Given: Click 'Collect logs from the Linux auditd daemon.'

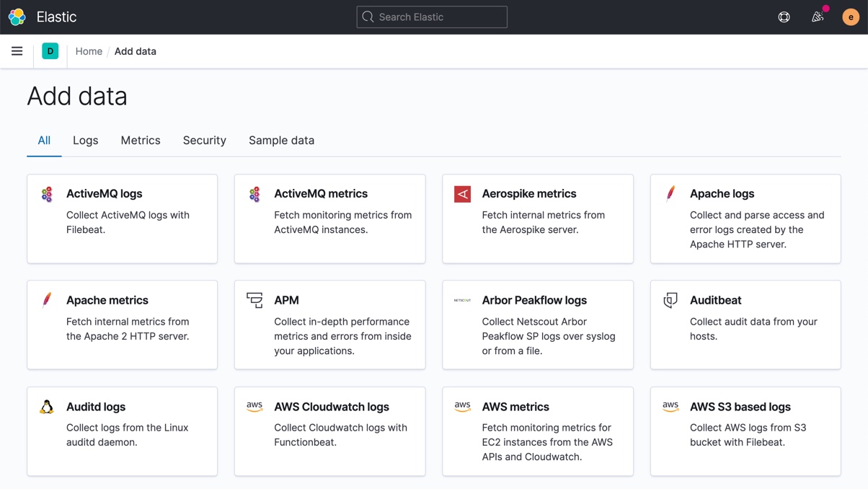Looking at the screenshot, I should point(127,435).
